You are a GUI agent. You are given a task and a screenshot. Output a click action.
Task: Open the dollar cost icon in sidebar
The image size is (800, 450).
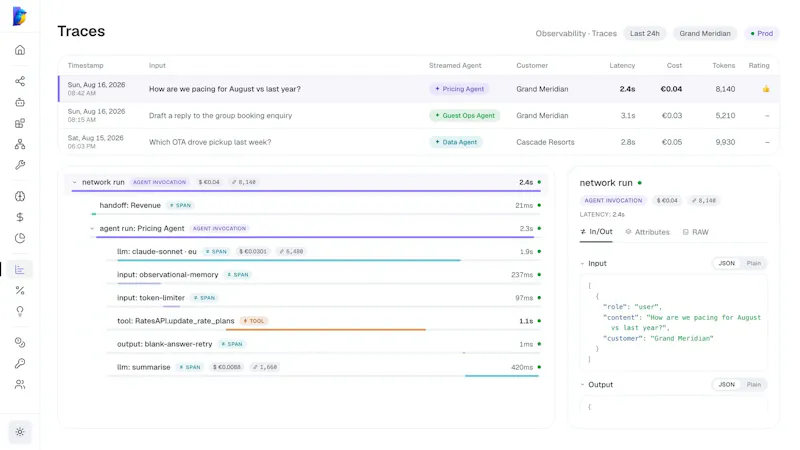click(20, 217)
